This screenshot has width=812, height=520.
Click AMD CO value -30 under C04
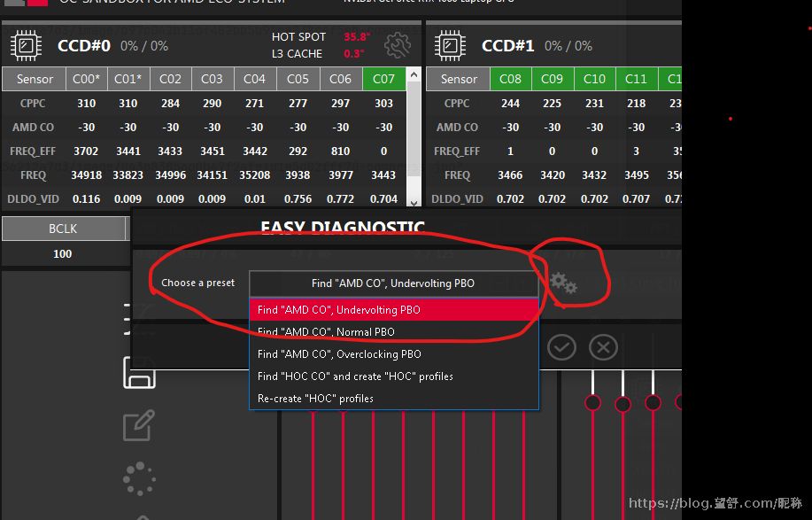tap(255, 127)
